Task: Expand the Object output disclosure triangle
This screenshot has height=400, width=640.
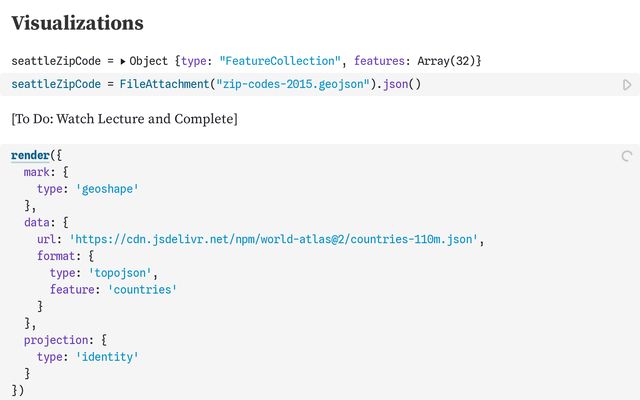Action: coord(124,61)
